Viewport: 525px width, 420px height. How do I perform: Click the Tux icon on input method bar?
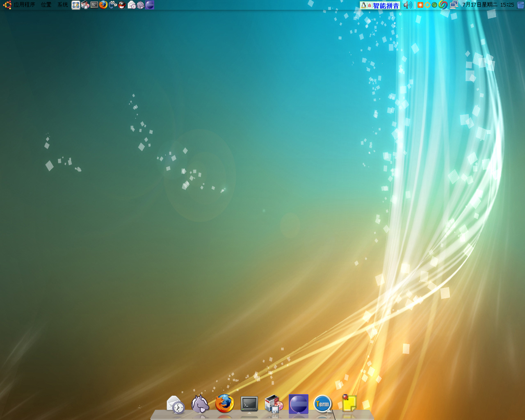point(363,5)
